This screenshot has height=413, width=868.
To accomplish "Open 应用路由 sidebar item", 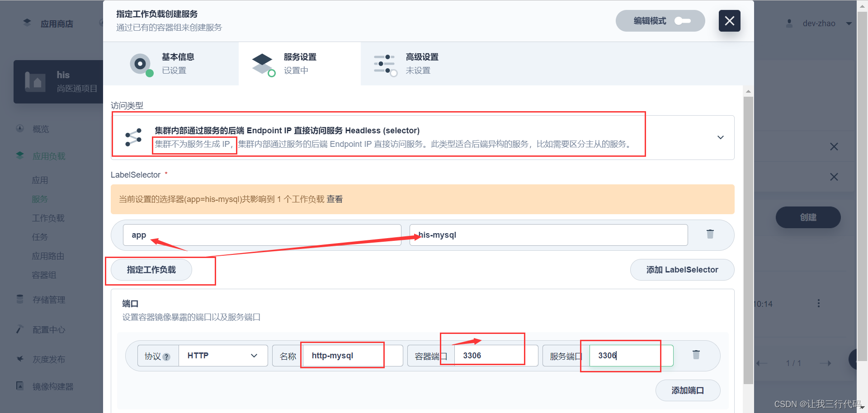I will pos(48,256).
